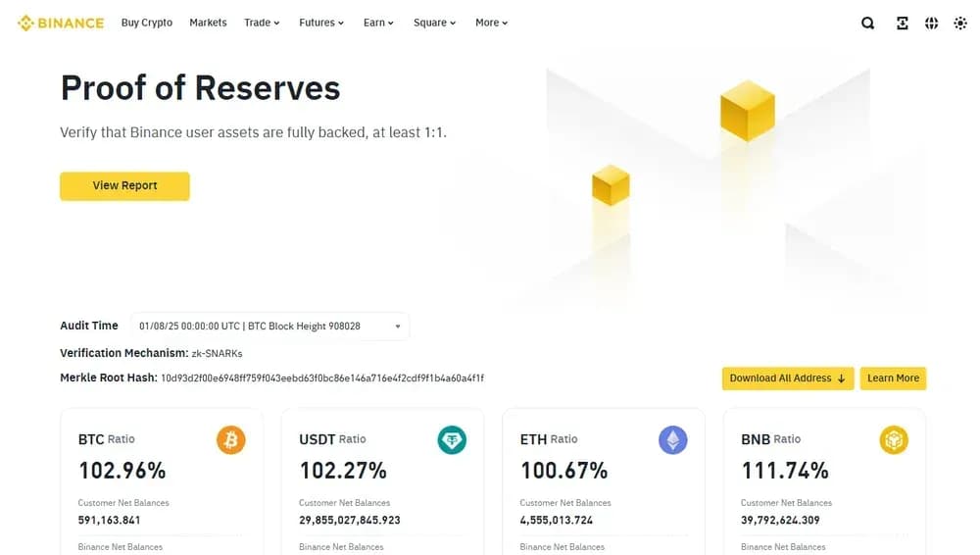Click the download arrow on Download All Address
Image resolution: width=980 pixels, height=555 pixels.
coord(841,378)
